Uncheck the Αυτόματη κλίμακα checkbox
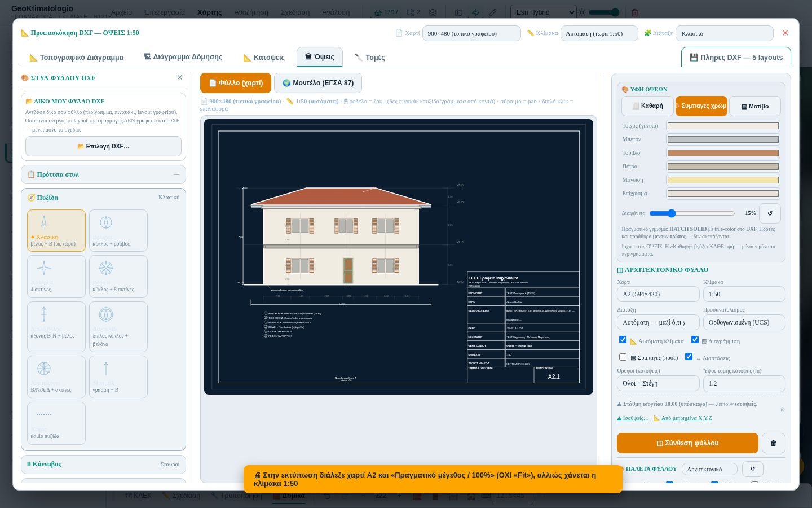Image resolution: width=812 pixels, height=508 pixels. point(623,340)
